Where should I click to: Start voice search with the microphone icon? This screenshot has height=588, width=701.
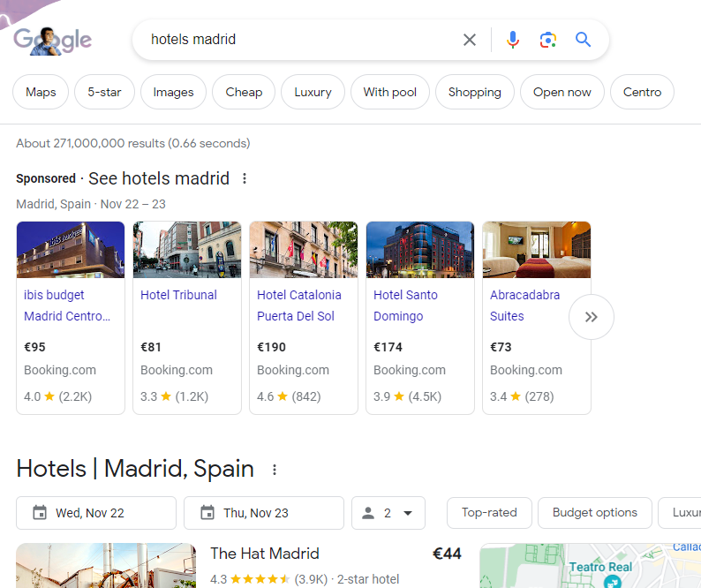512,40
